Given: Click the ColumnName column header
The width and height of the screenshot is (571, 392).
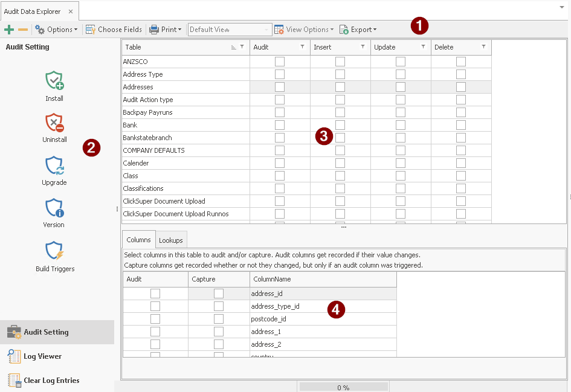Looking at the screenshot, I should pyautogui.click(x=323, y=279).
